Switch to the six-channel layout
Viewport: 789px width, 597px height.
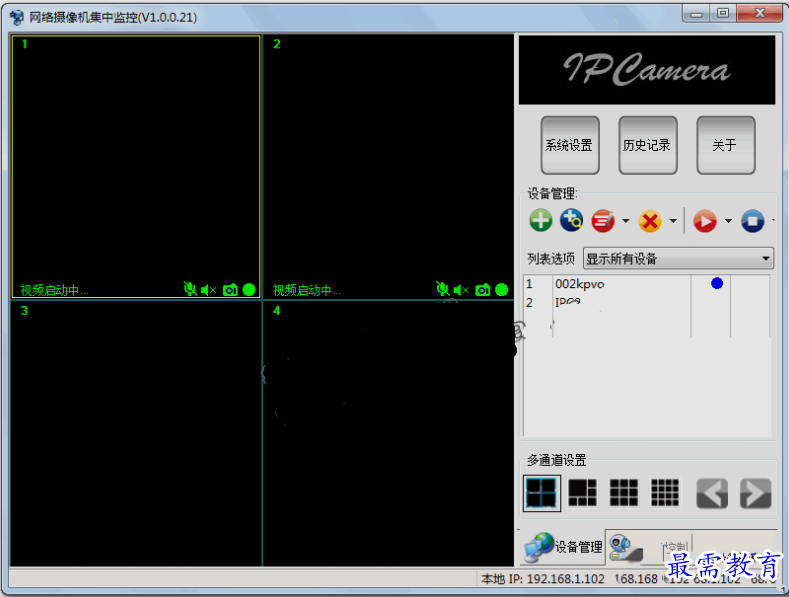click(582, 493)
